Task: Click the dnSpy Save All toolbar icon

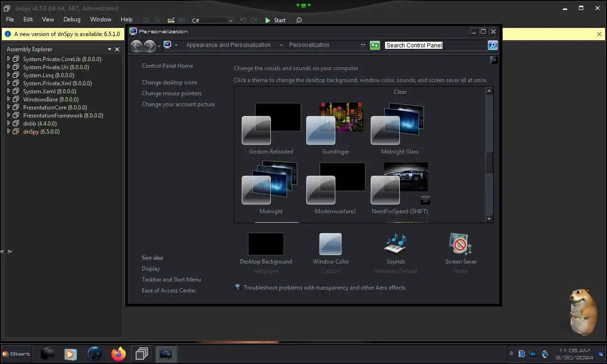Action: (x=181, y=20)
